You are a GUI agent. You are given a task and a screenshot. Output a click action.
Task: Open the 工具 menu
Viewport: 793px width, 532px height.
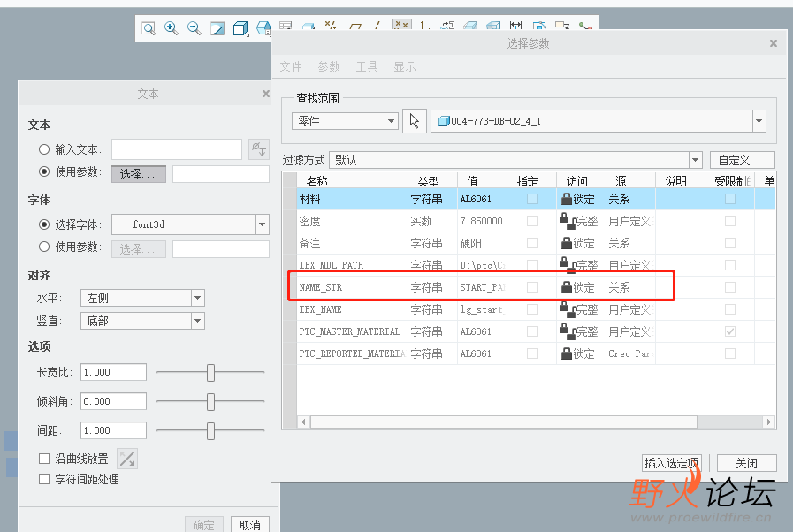click(x=367, y=66)
